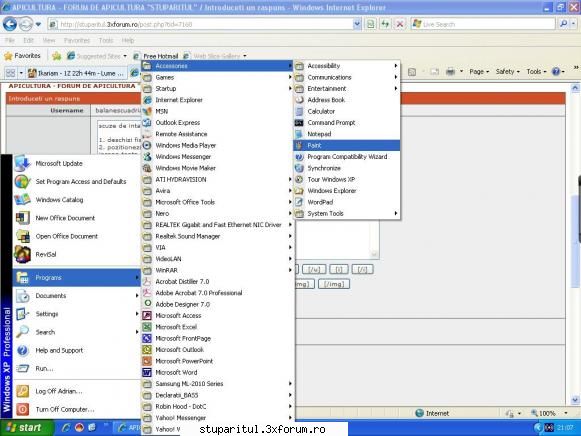The image size is (581, 436).
Task: Select WordPad in Accessories
Action: [346, 202]
